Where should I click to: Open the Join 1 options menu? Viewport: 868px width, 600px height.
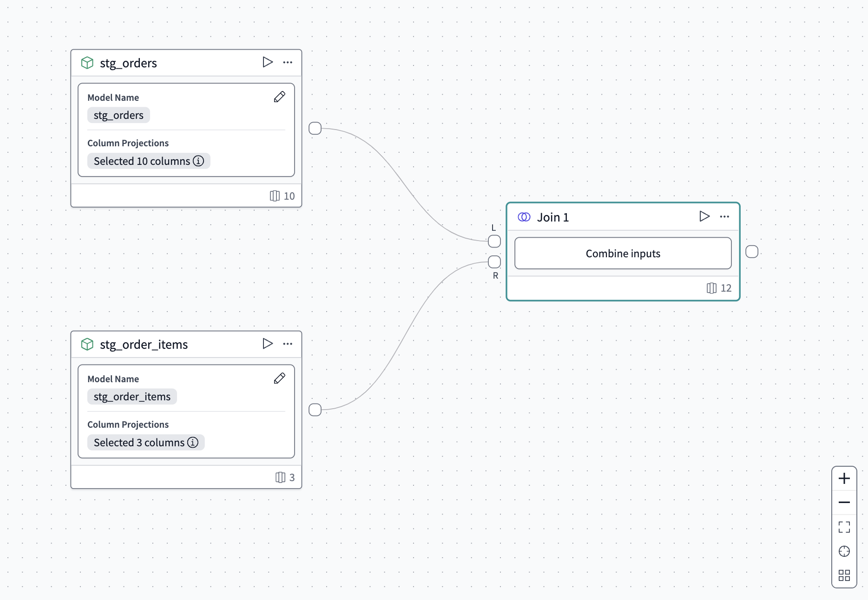pos(724,216)
